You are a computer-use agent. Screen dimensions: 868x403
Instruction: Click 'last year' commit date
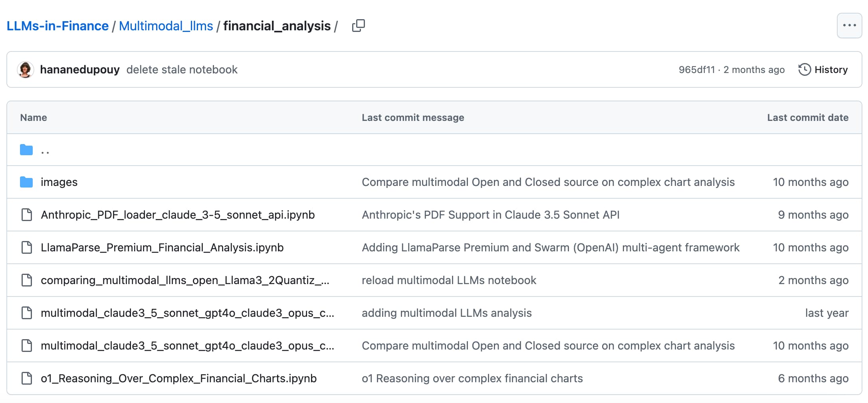(x=827, y=313)
